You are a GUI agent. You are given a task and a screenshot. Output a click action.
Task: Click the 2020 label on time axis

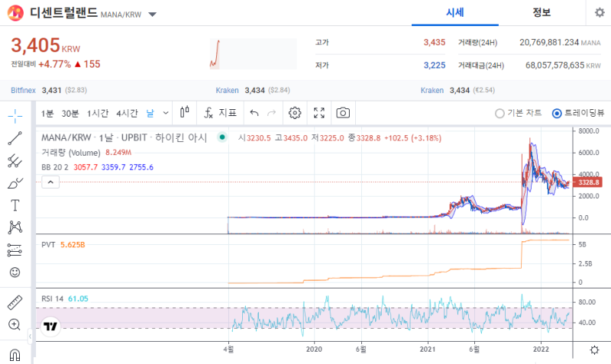[x=314, y=350]
